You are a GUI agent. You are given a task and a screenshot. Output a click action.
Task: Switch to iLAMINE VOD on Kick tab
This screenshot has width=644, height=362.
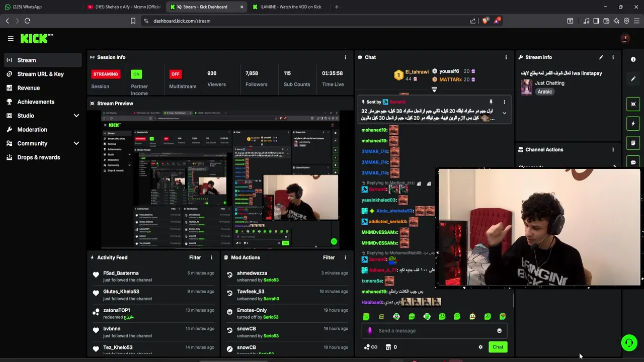pos(290,7)
